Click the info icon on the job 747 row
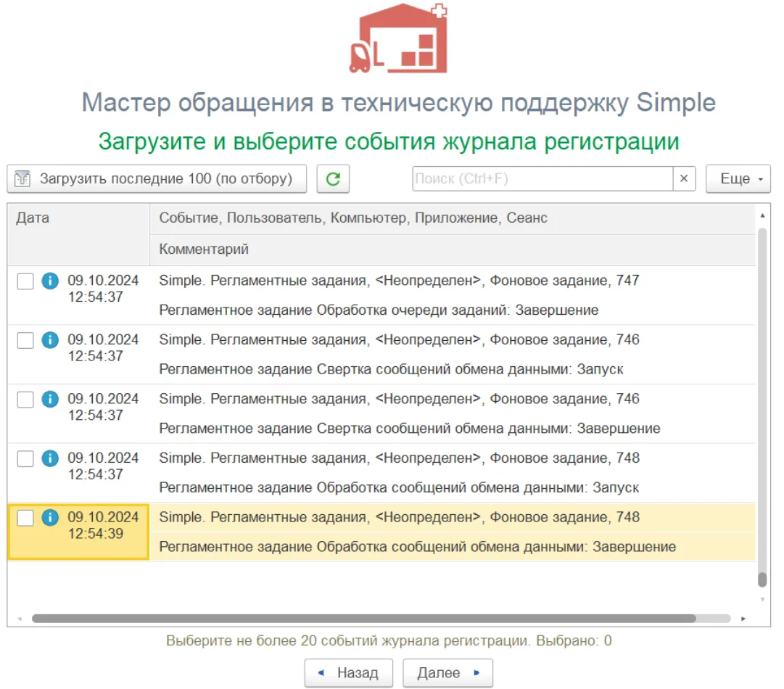Screen dimensions: 784x689 [x=50, y=281]
